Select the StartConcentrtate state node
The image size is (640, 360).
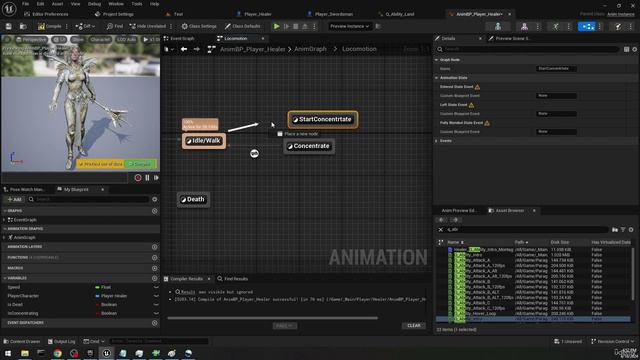click(323, 120)
